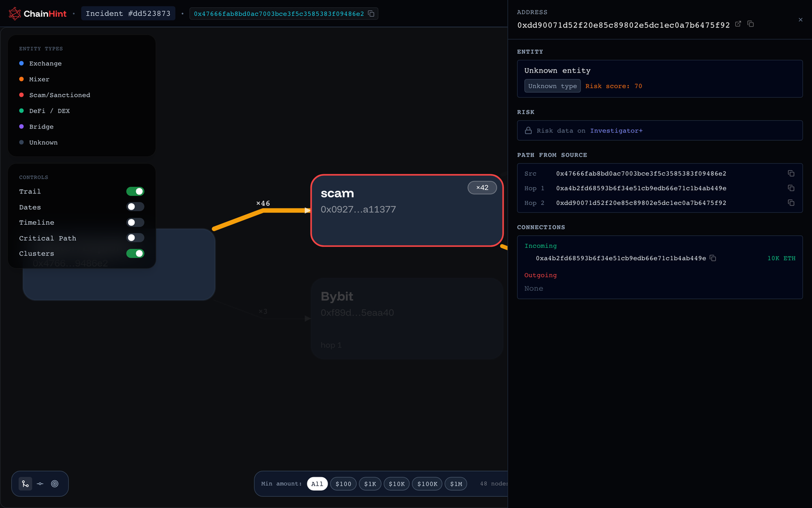Click the Unknown entity title
The image size is (812, 508).
pyautogui.click(x=557, y=70)
